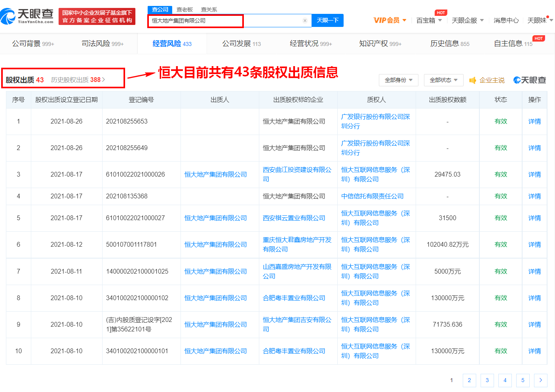Viewport: 555px width, 392px height.
Task: Open the 历史信息 855 tab
Action: tap(450, 44)
